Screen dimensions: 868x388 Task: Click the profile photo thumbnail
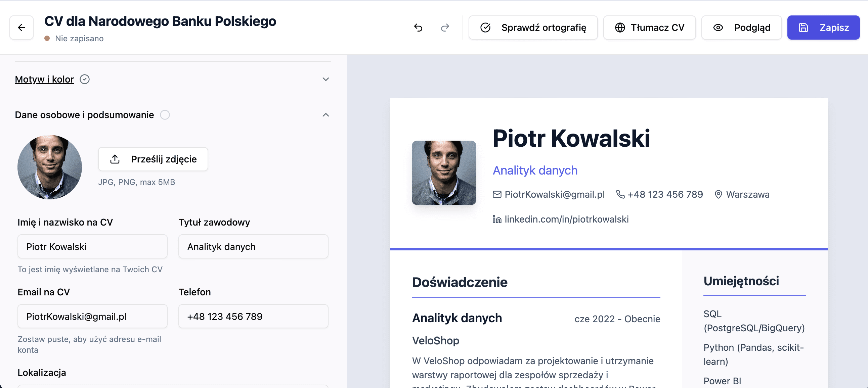[49, 167]
